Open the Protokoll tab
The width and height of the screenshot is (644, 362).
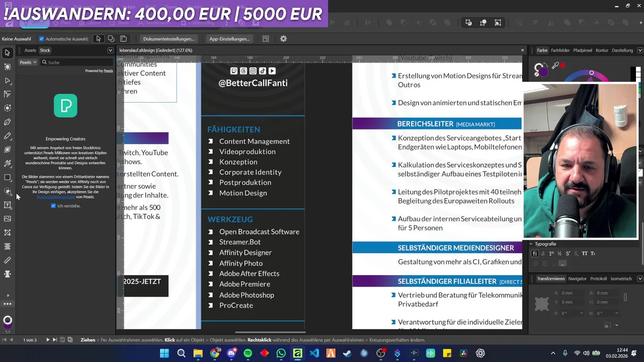click(598, 279)
